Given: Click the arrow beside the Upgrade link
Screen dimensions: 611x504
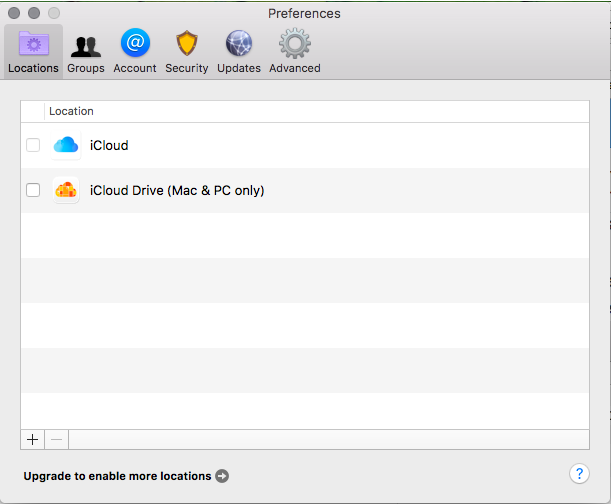Looking at the screenshot, I should [222, 476].
